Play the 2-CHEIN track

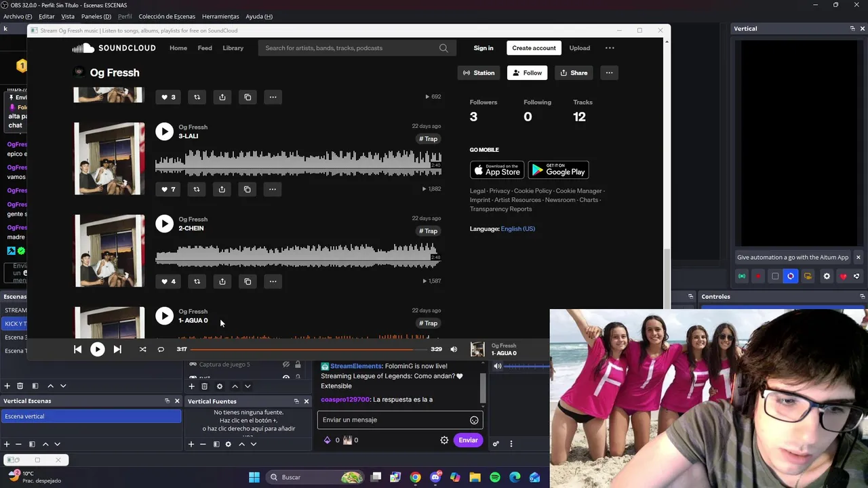pos(164,224)
